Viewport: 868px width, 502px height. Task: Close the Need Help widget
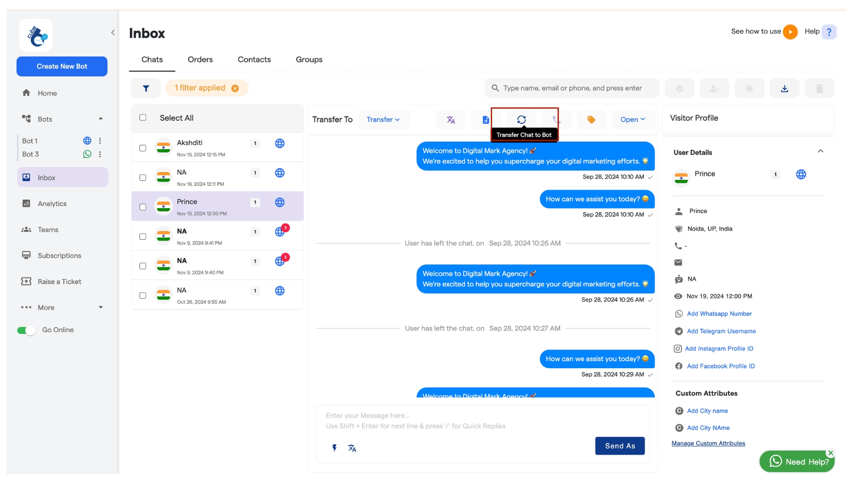[x=830, y=453]
